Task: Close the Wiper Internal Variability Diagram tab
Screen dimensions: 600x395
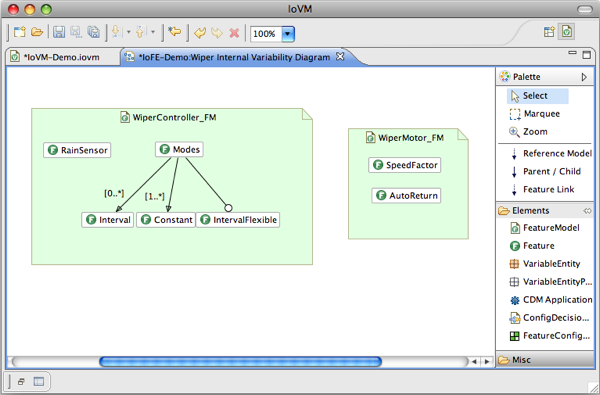Action: coord(340,57)
